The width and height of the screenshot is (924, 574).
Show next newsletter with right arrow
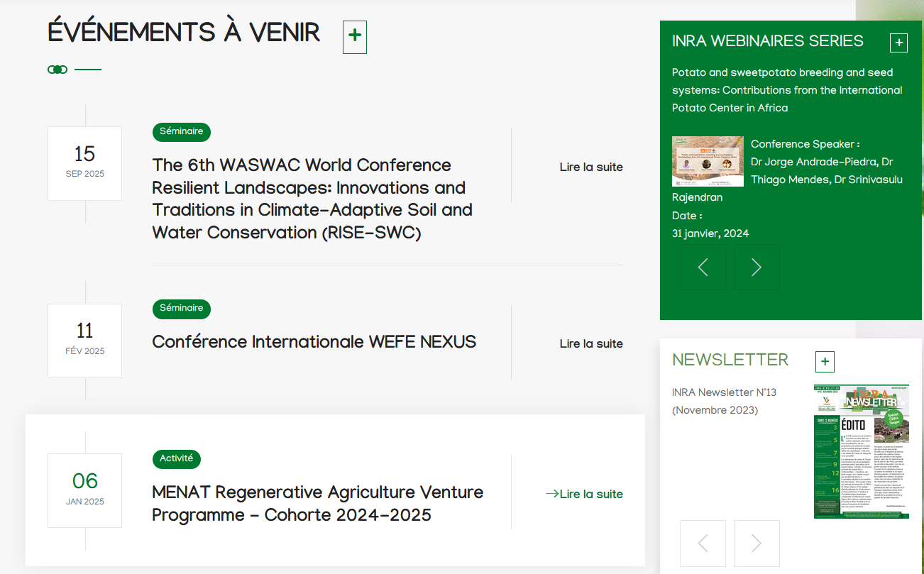pyautogui.click(x=757, y=543)
